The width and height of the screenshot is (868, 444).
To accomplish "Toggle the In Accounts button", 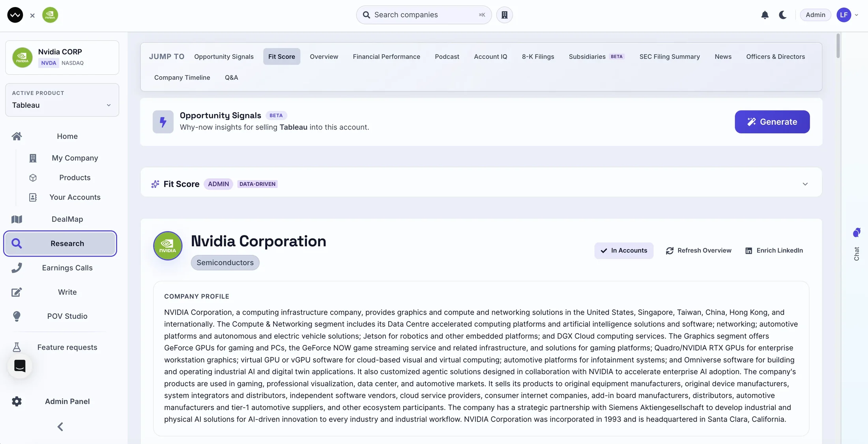I will [x=624, y=251].
